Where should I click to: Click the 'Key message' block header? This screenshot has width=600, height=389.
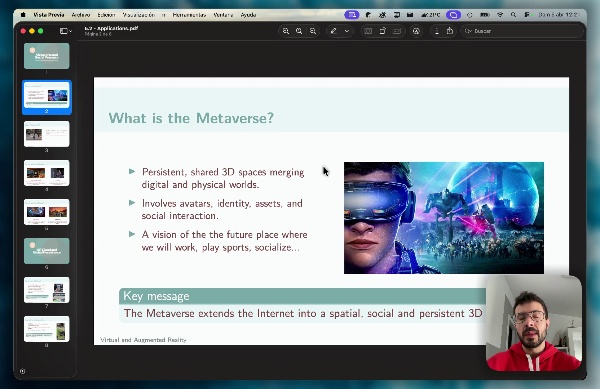[x=302, y=296]
